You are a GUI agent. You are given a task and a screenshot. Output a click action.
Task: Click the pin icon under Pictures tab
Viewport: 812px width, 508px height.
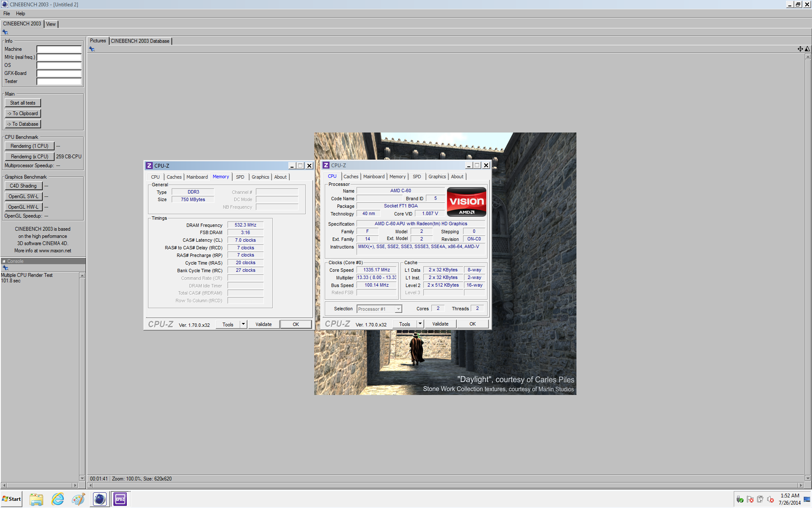(x=92, y=49)
